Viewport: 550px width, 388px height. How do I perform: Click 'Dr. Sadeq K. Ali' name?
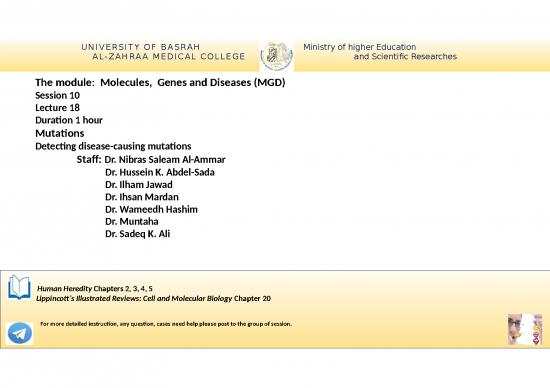pos(138,234)
